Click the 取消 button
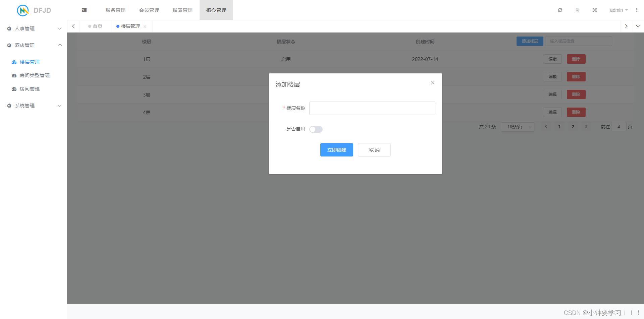This screenshot has height=319, width=644. coord(374,150)
